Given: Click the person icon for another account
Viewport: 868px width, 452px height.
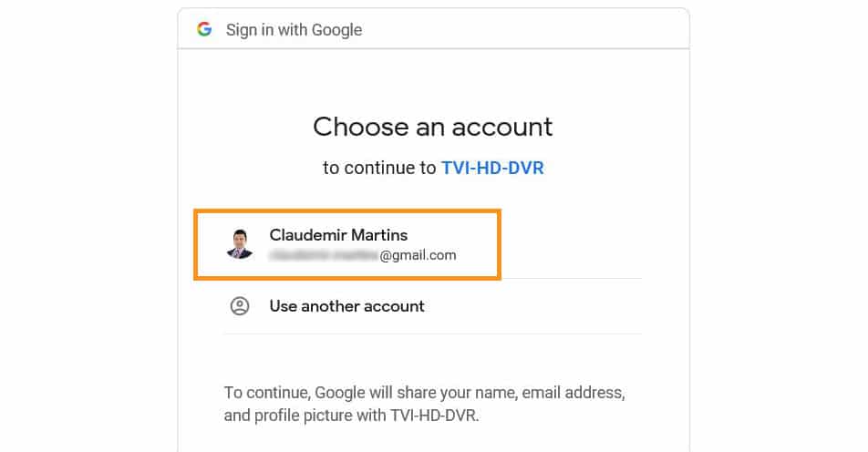Looking at the screenshot, I should (x=240, y=306).
